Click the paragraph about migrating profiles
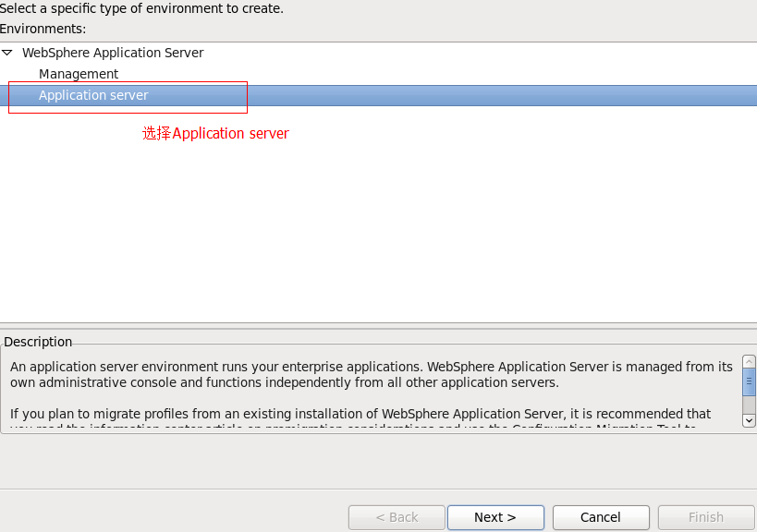757x532 pixels. 360,414
